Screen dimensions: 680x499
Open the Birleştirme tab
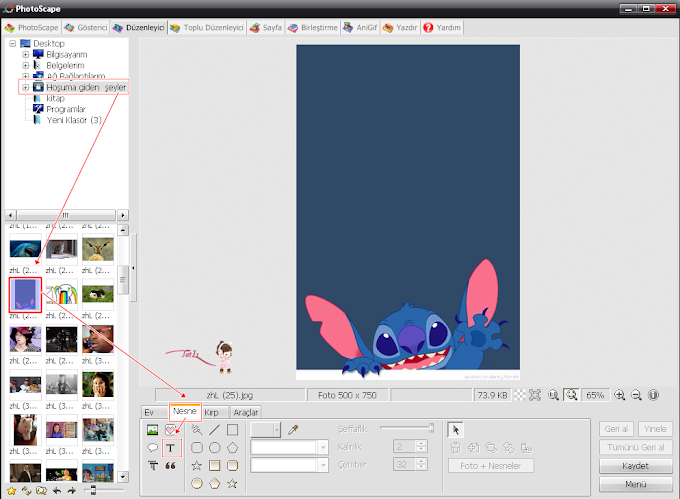[x=313, y=27]
